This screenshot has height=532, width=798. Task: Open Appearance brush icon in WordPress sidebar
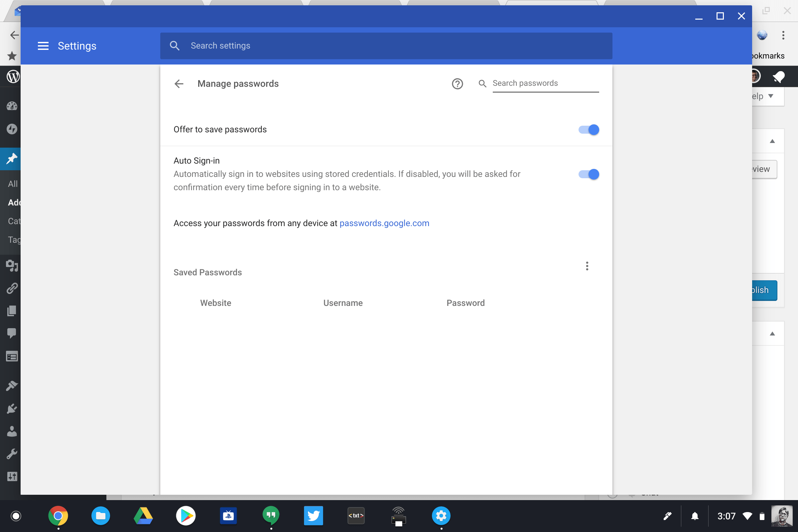pyautogui.click(x=12, y=386)
